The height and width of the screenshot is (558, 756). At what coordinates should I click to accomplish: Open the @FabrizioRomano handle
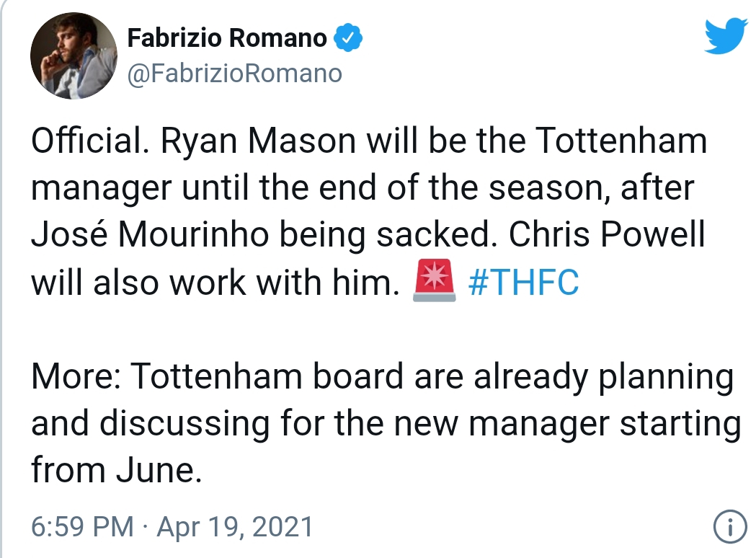click(234, 73)
